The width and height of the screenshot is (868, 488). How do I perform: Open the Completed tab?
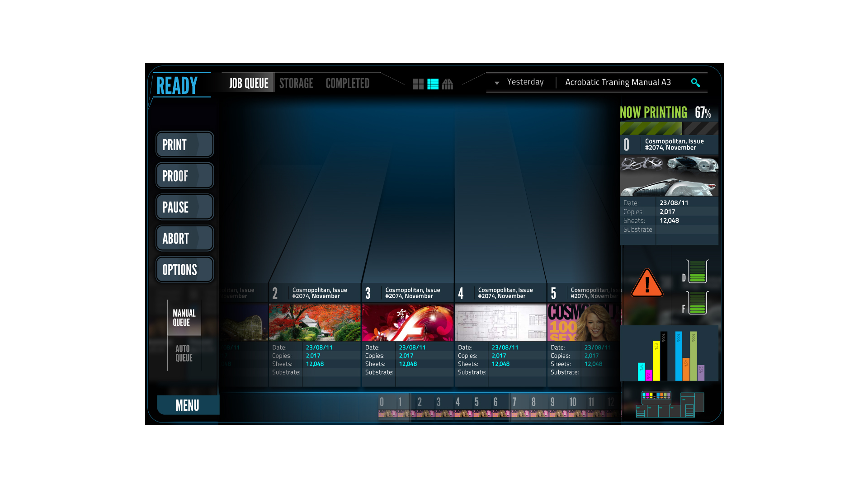pyautogui.click(x=347, y=83)
